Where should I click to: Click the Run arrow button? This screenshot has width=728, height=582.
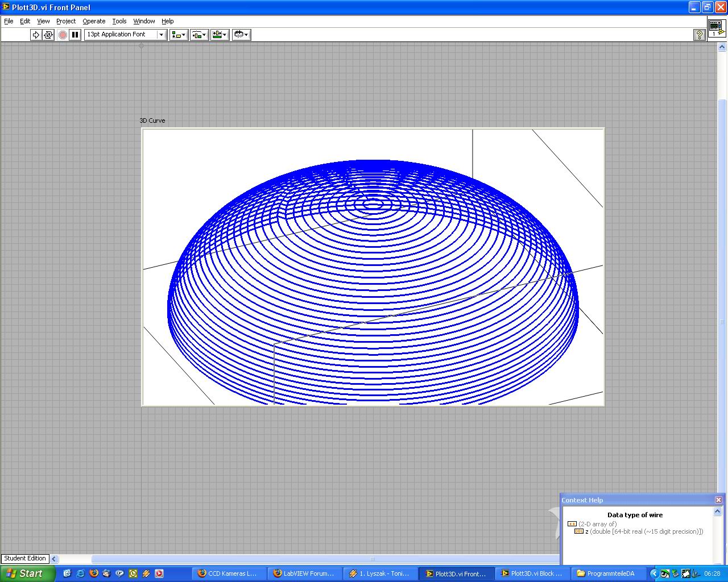pos(36,35)
